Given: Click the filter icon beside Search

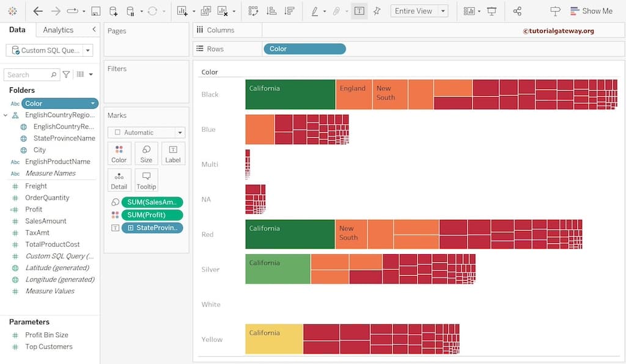Looking at the screenshot, I should click(x=66, y=75).
